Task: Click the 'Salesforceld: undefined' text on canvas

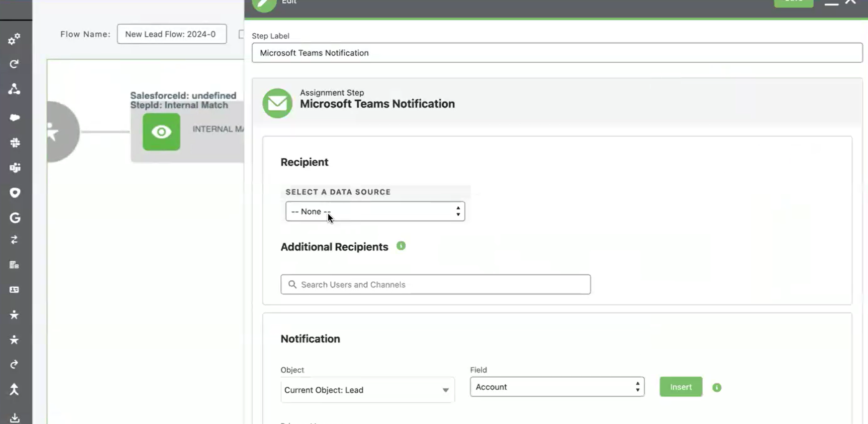Action: pos(183,95)
